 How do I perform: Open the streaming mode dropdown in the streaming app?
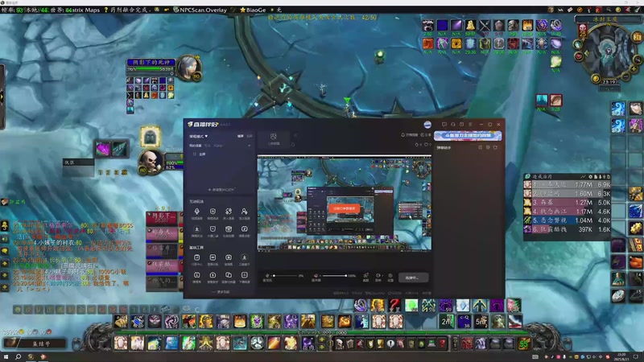click(x=198, y=136)
